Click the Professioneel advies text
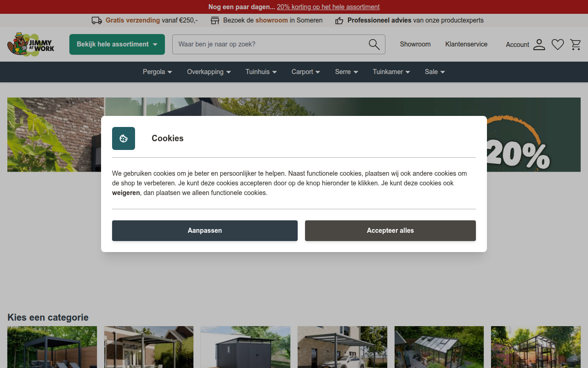Viewport: 588px width, 368px height. pyautogui.click(x=379, y=20)
